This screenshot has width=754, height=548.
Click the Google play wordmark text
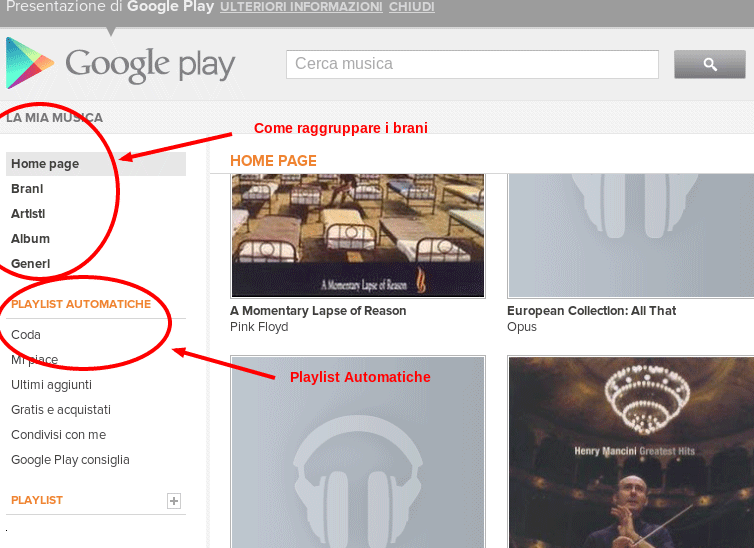150,64
